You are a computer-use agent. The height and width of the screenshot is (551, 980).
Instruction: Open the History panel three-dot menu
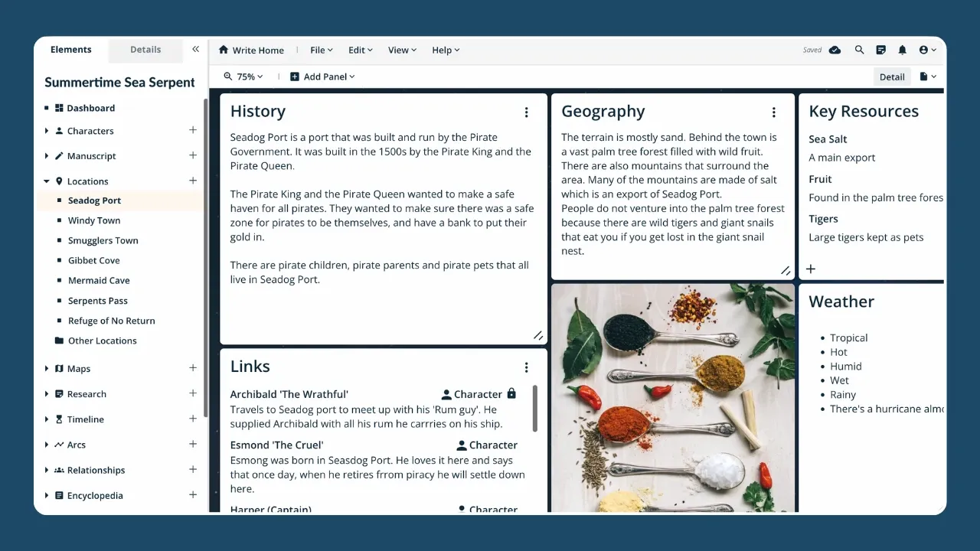click(526, 112)
